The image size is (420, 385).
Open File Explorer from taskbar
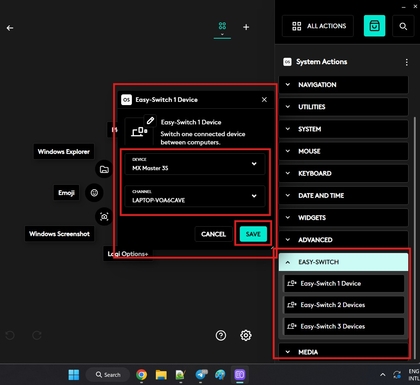click(161, 375)
